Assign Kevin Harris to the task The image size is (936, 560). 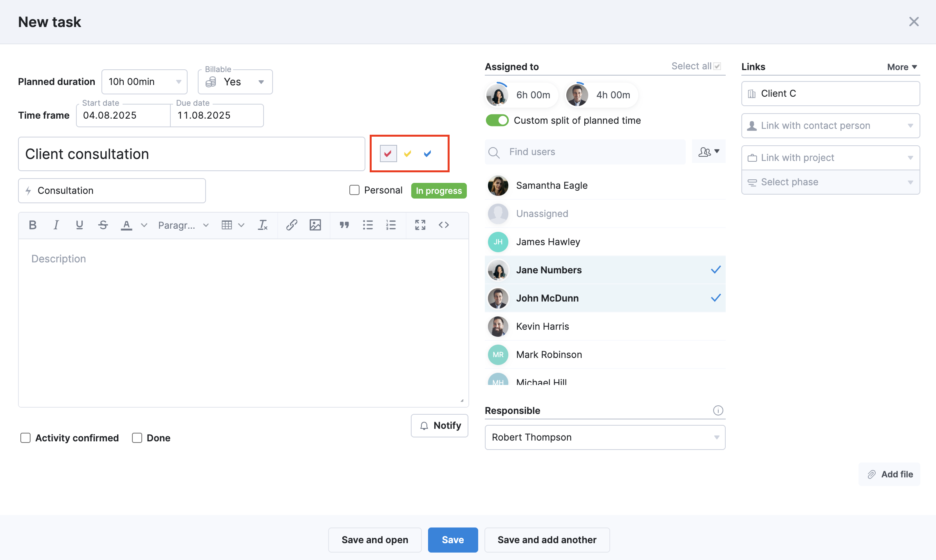click(x=605, y=326)
